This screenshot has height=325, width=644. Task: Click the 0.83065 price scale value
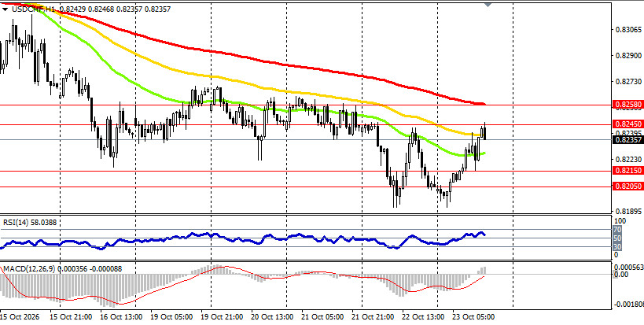(x=628, y=30)
